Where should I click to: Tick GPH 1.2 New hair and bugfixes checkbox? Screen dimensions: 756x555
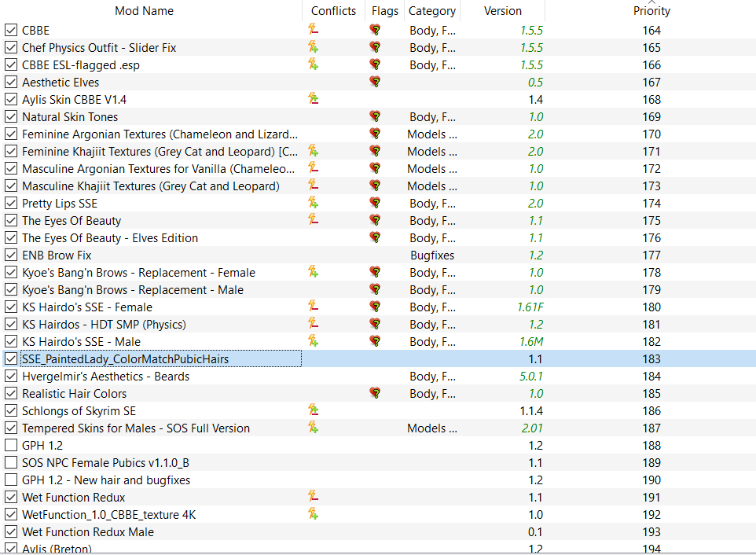(x=10, y=480)
